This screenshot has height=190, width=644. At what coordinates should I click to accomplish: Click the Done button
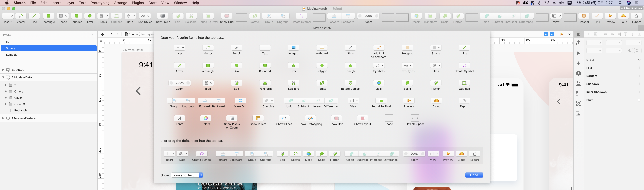[474, 175]
